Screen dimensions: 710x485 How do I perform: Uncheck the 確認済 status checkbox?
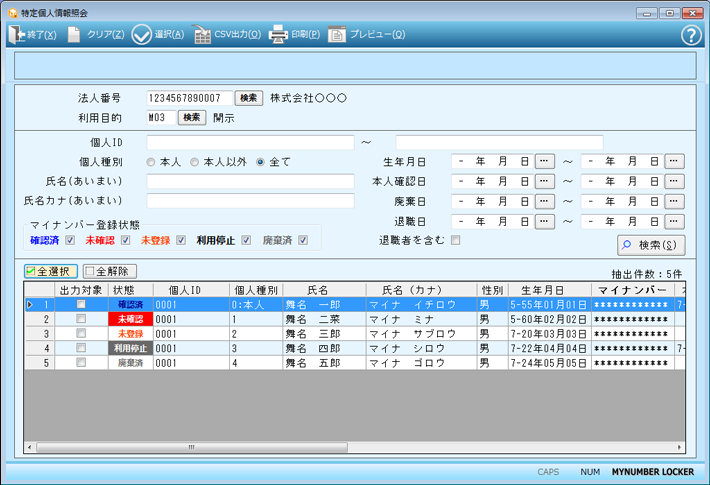coord(70,240)
